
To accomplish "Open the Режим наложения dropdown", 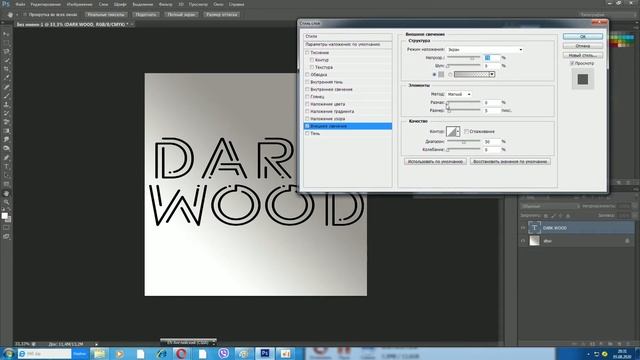I will [x=484, y=49].
